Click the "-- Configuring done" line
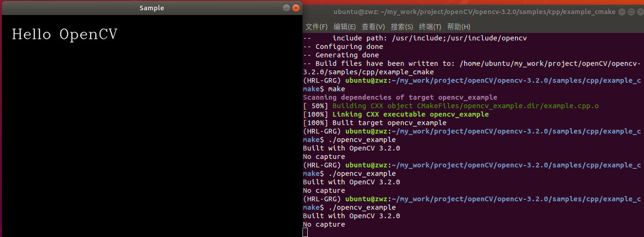Screen dimensions: 644x237 pyautogui.click(x=343, y=47)
